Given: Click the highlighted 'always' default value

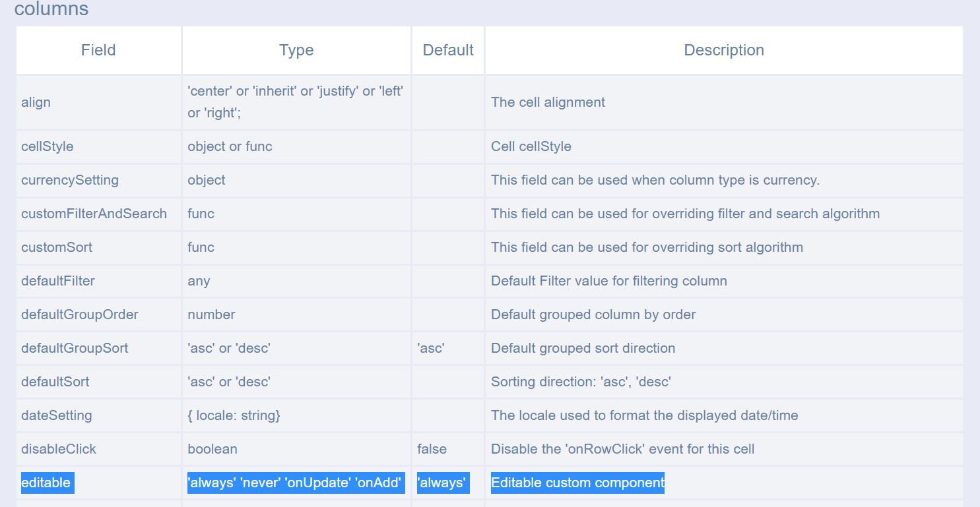Looking at the screenshot, I should (x=442, y=483).
